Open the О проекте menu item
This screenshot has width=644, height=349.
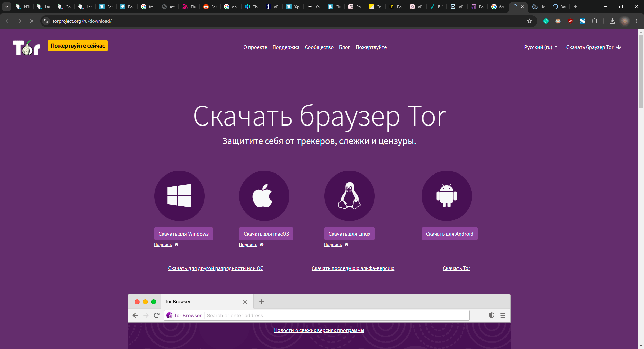click(x=255, y=47)
